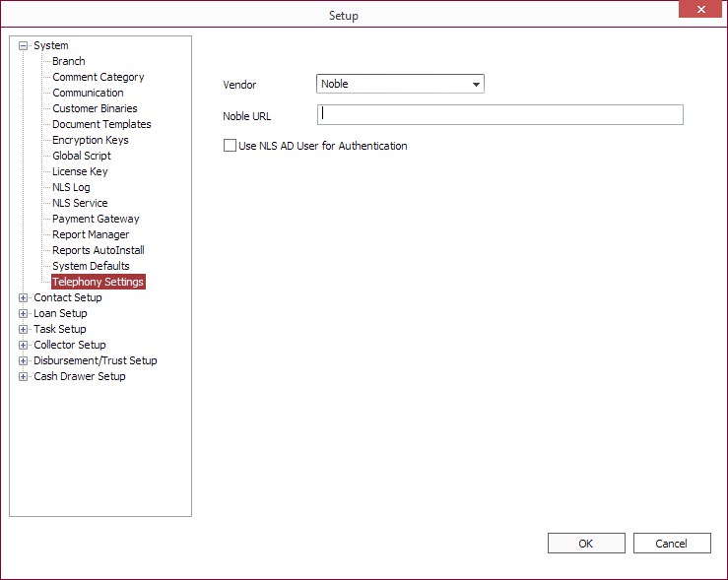728x580 pixels.
Task: Expand the Collector Setup node
Action: (x=23, y=346)
